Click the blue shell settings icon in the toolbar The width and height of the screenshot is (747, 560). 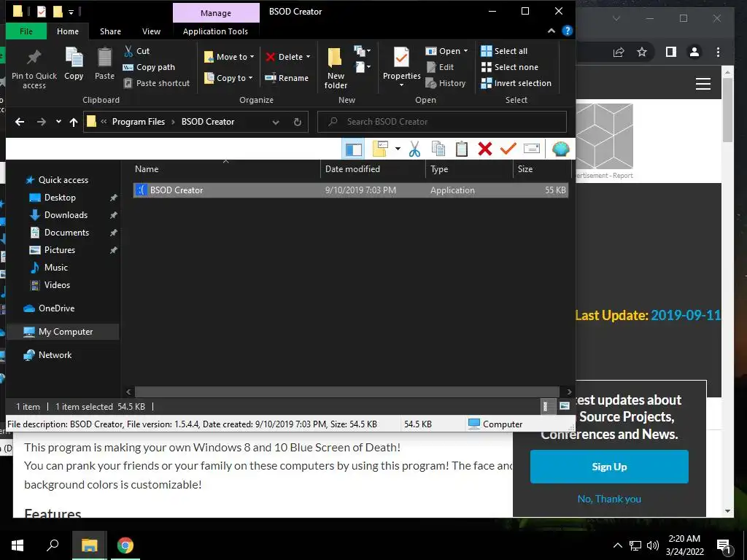pos(560,149)
